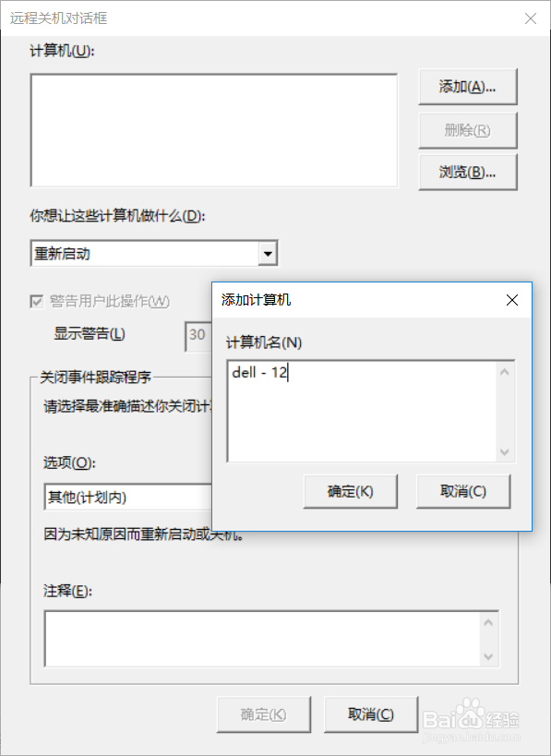Click 确定(K) in the 添加计算机 dialog
Image resolution: width=551 pixels, height=756 pixels.
click(x=351, y=491)
